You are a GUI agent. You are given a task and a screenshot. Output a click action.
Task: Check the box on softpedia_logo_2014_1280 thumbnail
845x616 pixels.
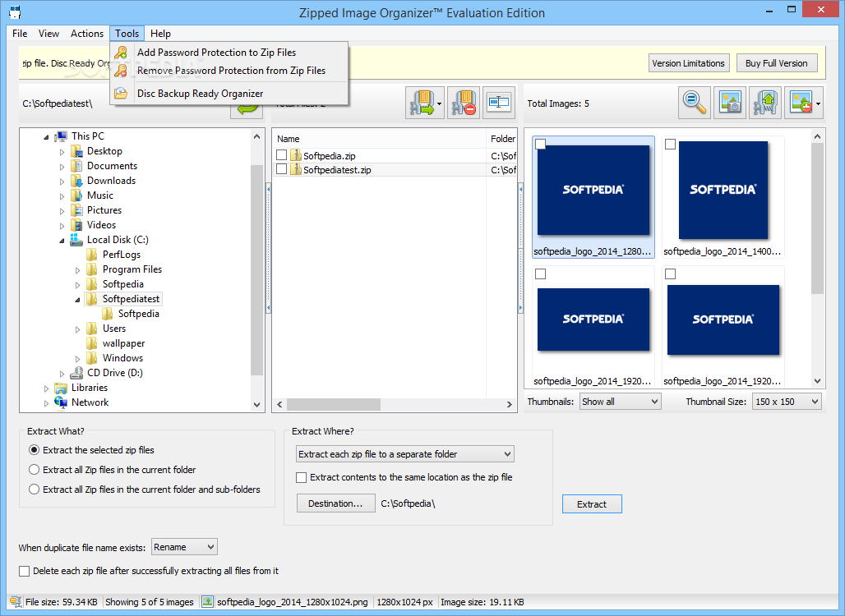click(x=541, y=144)
